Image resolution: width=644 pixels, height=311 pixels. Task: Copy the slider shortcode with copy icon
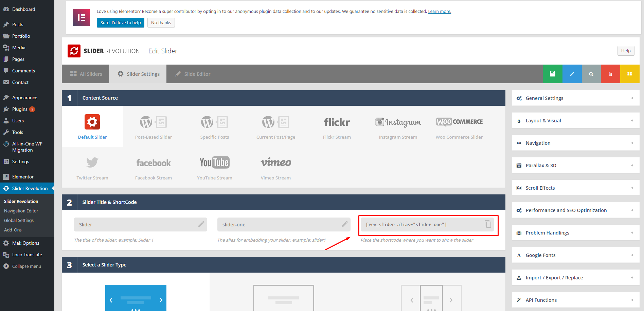[488, 224]
